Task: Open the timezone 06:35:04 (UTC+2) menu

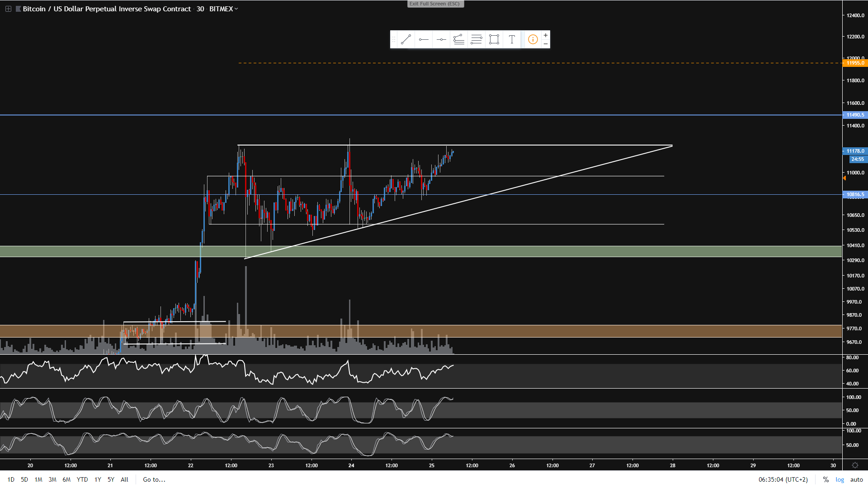Action: (x=783, y=479)
